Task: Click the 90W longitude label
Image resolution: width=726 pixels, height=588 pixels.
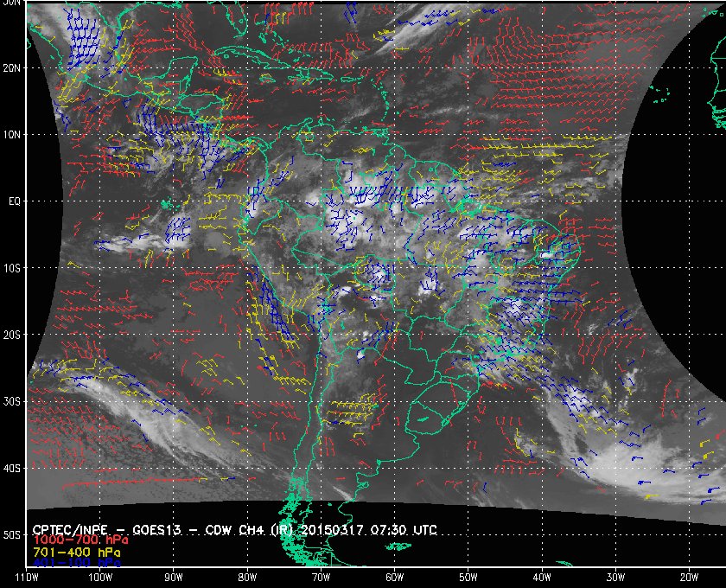Action: pos(174,578)
